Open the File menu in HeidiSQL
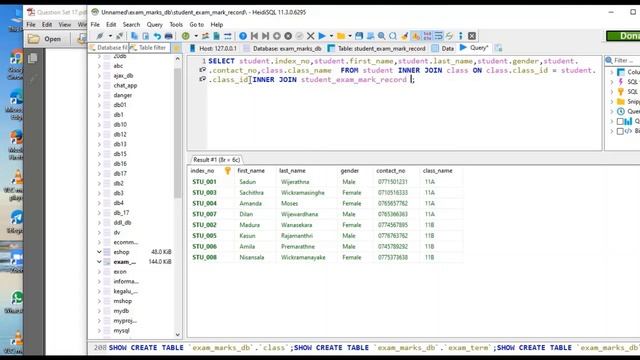 [95, 24]
